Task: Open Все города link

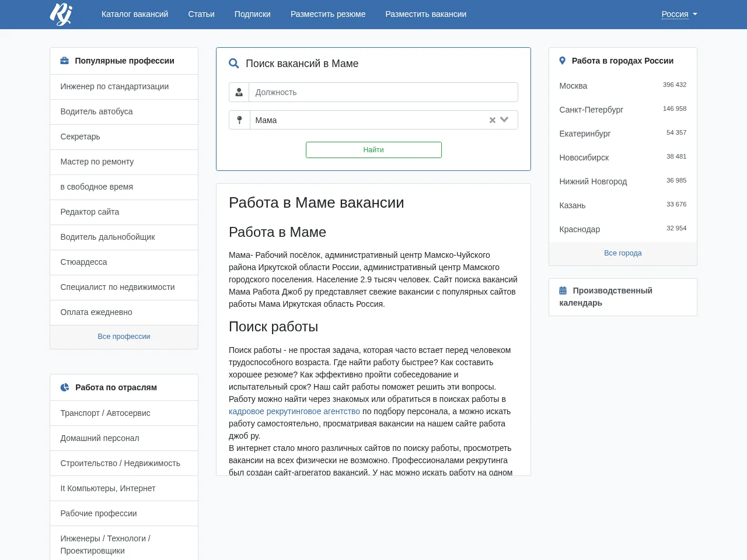Action: [x=623, y=253]
